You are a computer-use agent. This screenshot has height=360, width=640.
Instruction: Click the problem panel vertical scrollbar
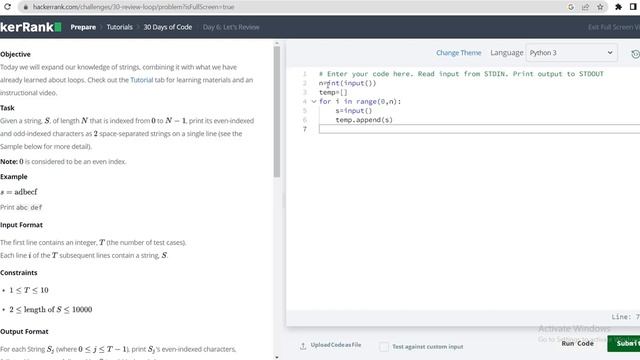point(277,111)
